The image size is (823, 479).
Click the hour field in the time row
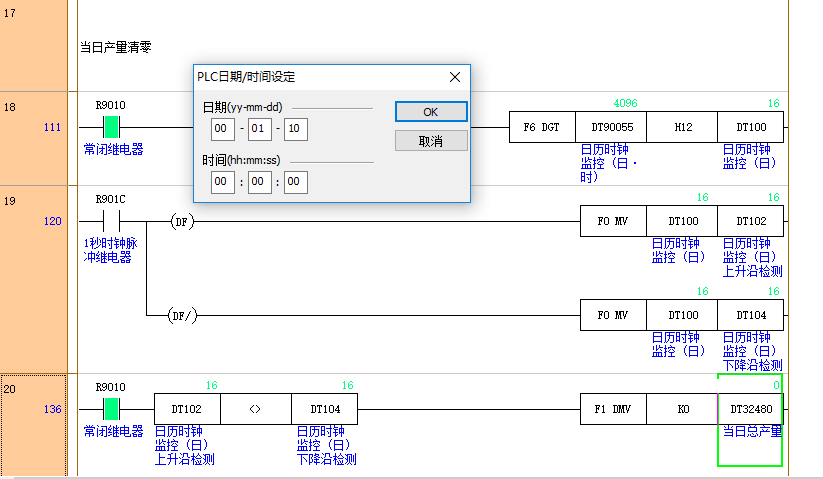pos(223,182)
